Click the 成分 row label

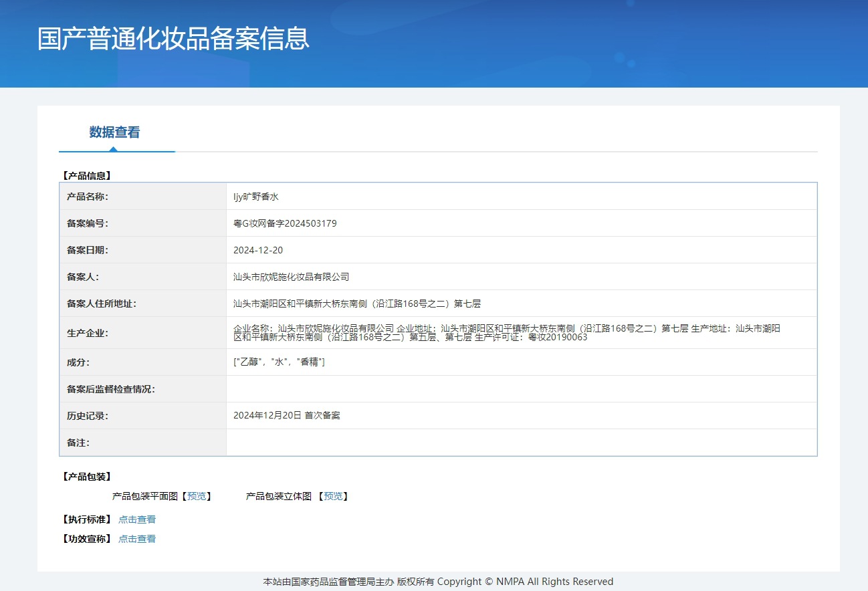point(78,362)
